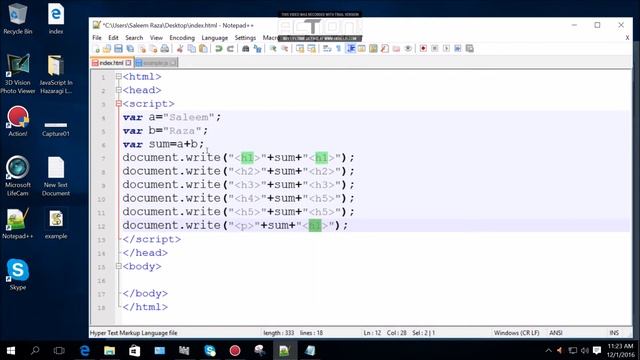The image size is (640, 360).
Task: Click "Ln : 12" in the status bar
Action: [372, 333]
